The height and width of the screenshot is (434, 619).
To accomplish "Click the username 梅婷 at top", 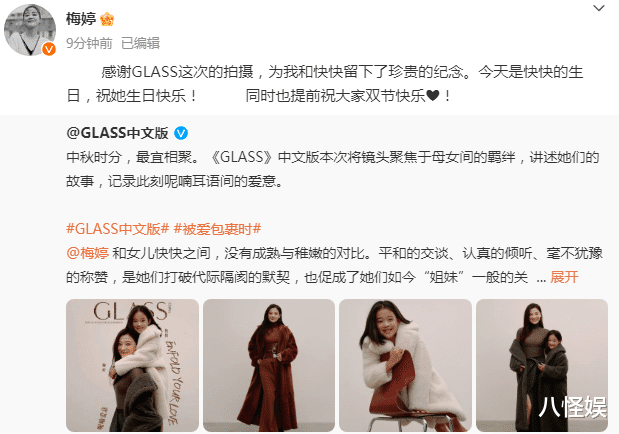I will coord(81,19).
